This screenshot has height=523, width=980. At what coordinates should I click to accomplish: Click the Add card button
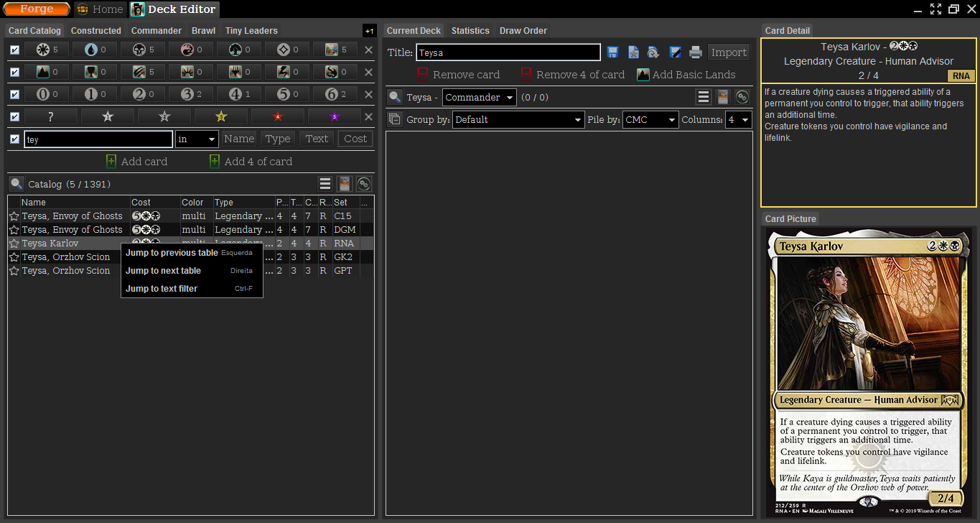(136, 162)
